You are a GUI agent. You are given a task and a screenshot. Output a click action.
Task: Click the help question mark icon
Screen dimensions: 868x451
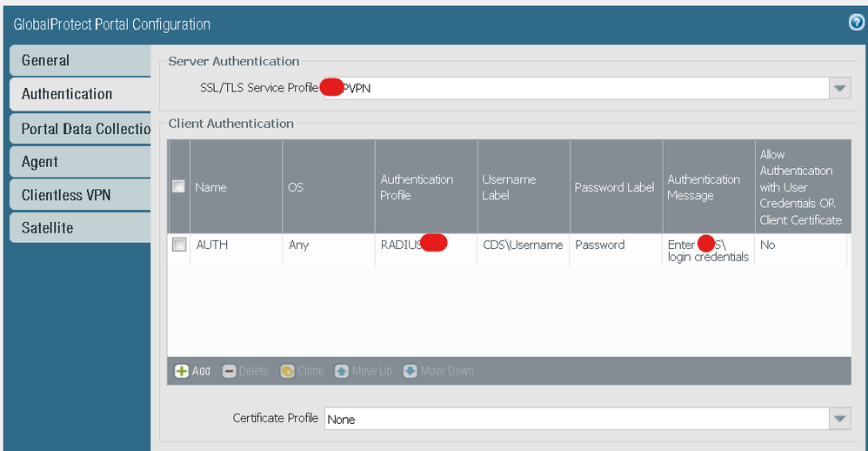coord(856,23)
